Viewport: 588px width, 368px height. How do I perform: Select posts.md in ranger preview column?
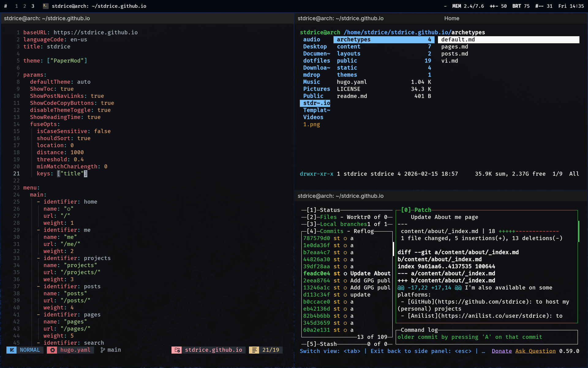(454, 54)
